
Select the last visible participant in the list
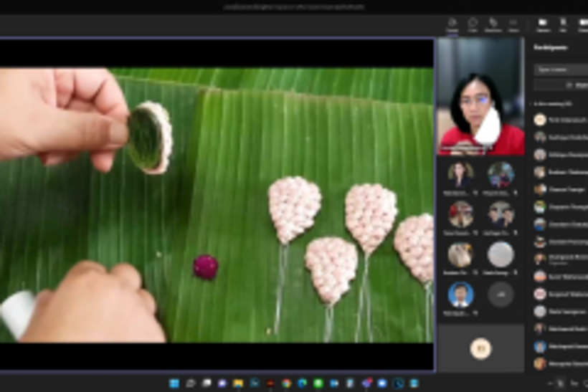coord(560,363)
